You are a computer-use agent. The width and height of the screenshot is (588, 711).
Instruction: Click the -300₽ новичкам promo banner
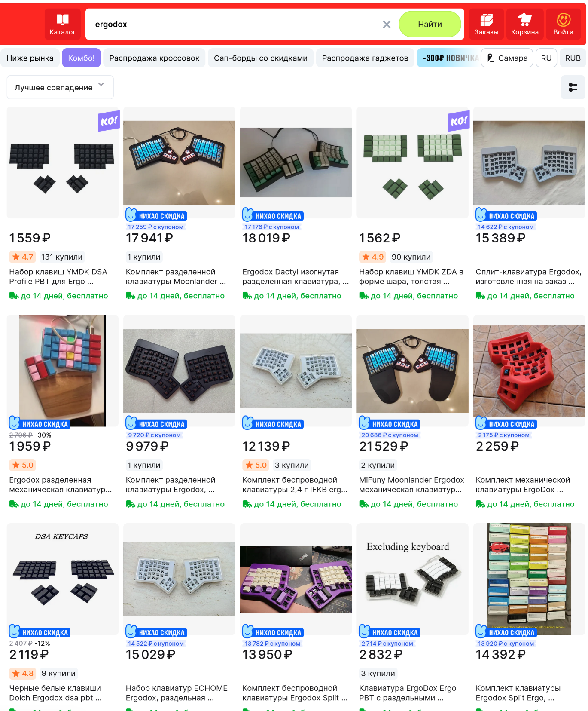pos(448,58)
